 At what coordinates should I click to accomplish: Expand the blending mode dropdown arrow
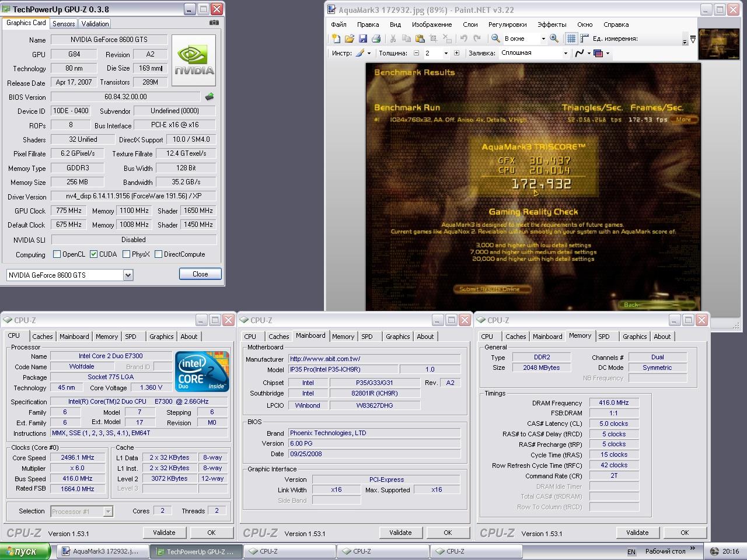[608, 53]
